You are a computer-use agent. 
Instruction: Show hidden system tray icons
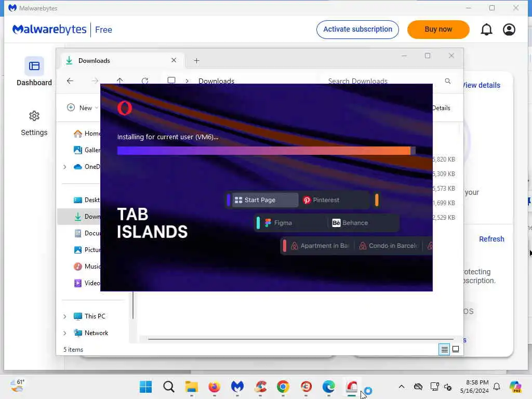point(402,387)
